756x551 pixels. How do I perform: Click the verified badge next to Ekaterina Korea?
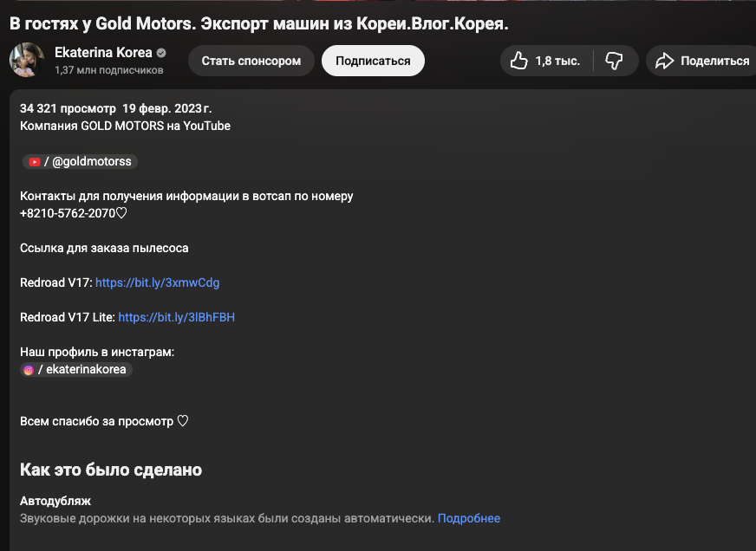161,52
